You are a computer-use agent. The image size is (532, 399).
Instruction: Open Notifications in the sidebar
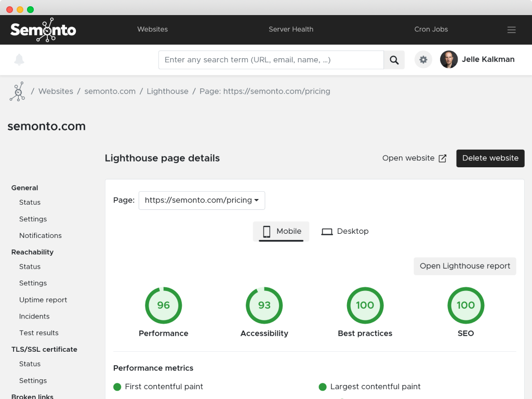(41, 236)
